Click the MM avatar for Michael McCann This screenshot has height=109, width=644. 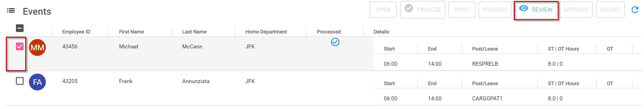pyautogui.click(x=37, y=47)
